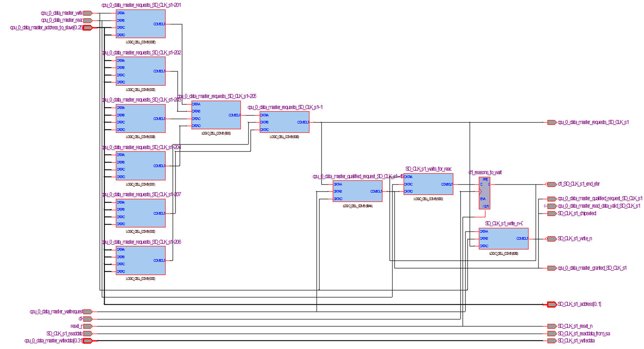644x349 pixels.
Task: Click the requests_SD_CLK_s1~206 logic cell
Action: [141, 260]
